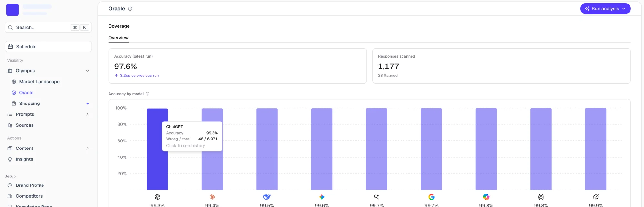Click the 'Coverage' heading
The width and height of the screenshot is (644, 207).
pyautogui.click(x=119, y=26)
